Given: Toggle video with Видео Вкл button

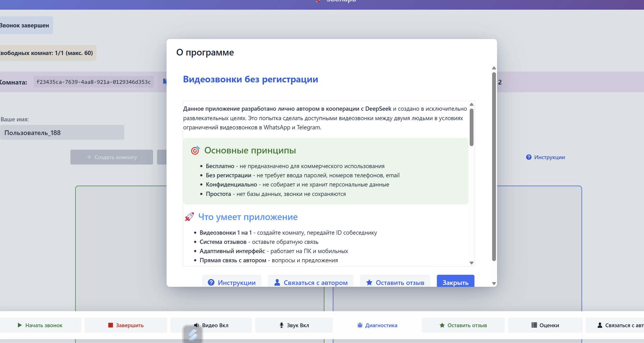Looking at the screenshot, I should [x=215, y=325].
